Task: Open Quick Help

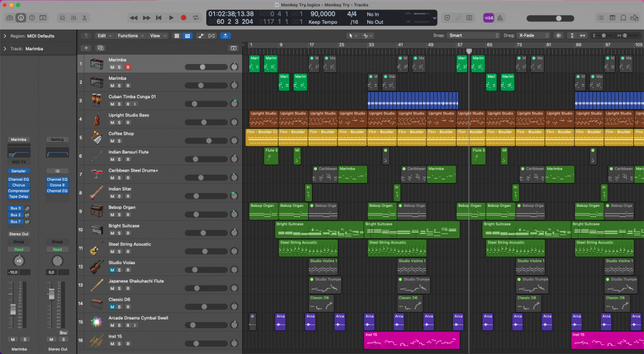Action: [32, 18]
